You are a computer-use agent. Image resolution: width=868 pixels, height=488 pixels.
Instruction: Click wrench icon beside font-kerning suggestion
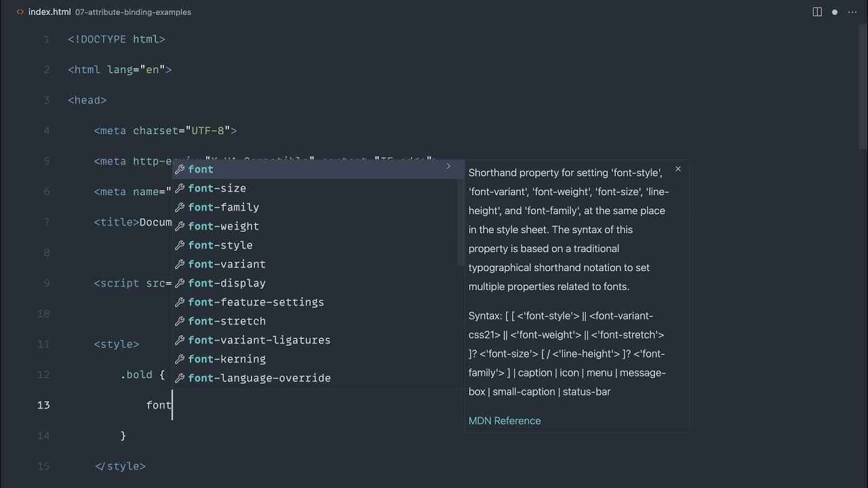click(180, 359)
